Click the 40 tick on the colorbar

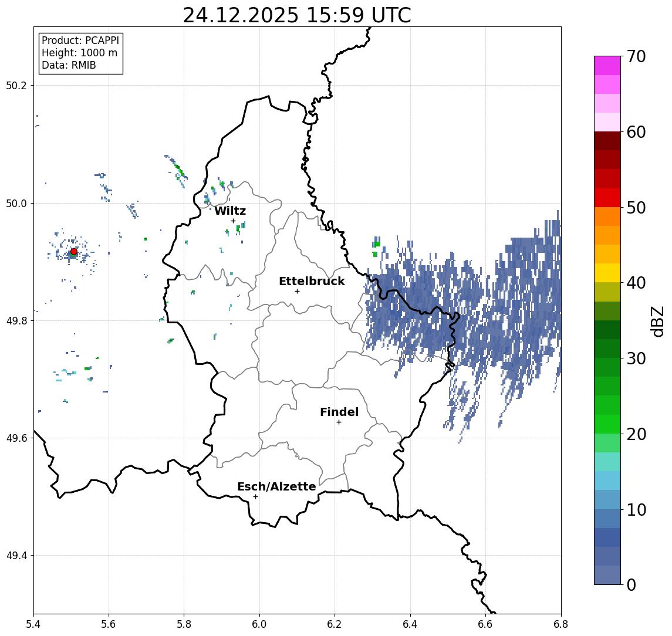pyautogui.click(x=636, y=283)
